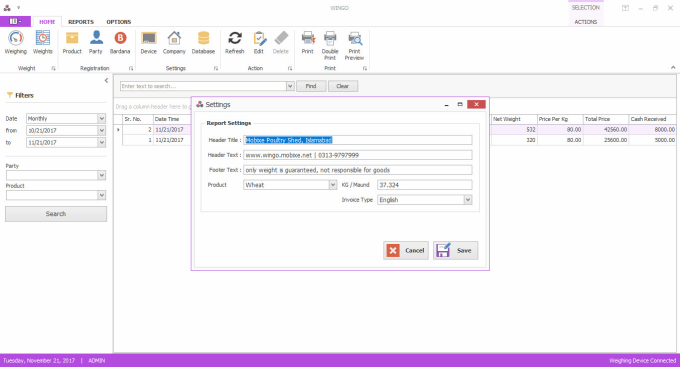
Task: Collapse the ribbon with the chevron
Action: (x=673, y=68)
